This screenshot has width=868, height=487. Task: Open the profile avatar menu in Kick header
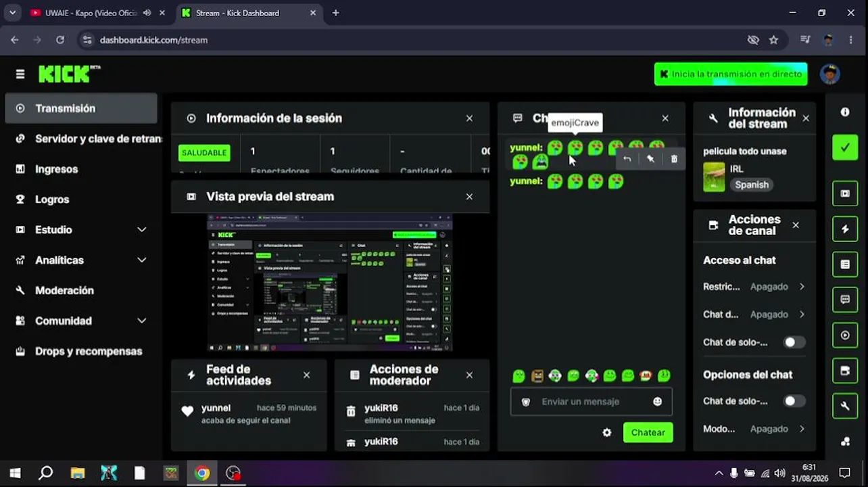pos(829,74)
